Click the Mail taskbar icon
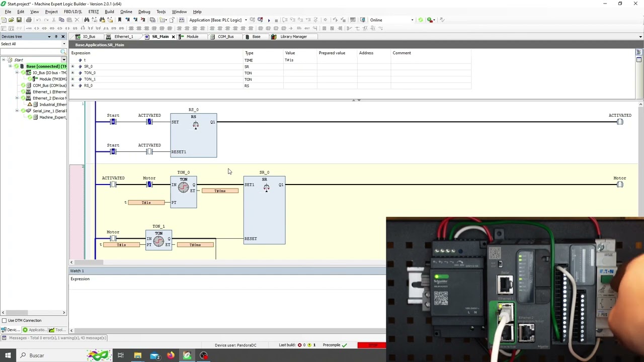The image size is (644, 362). point(154,355)
